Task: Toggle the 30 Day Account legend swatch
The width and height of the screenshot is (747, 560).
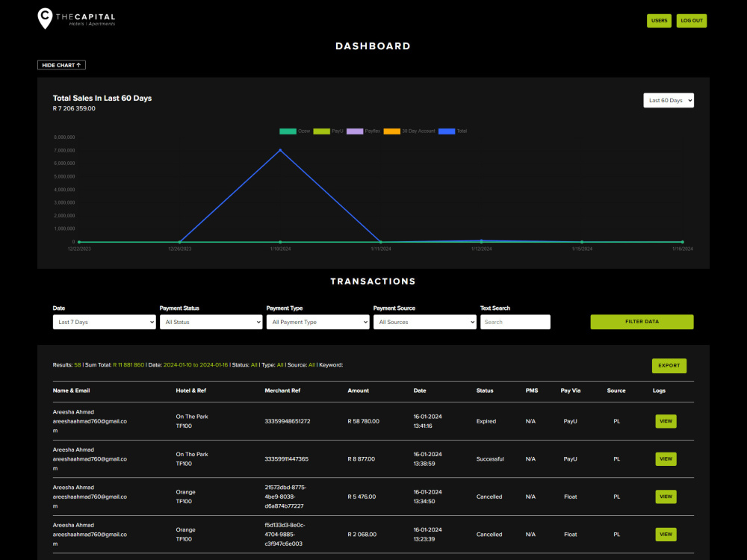Action: tap(391, 131)
